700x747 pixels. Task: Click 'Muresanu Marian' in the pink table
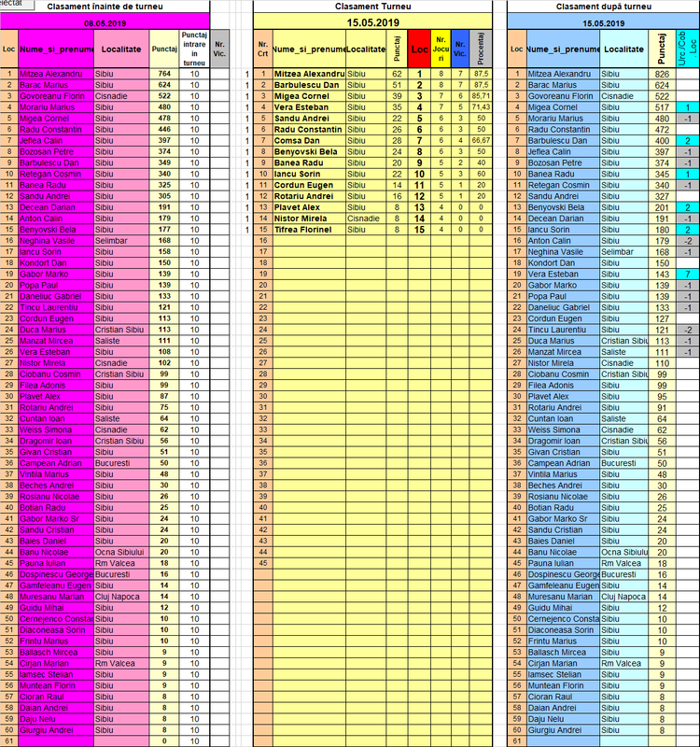56,597
